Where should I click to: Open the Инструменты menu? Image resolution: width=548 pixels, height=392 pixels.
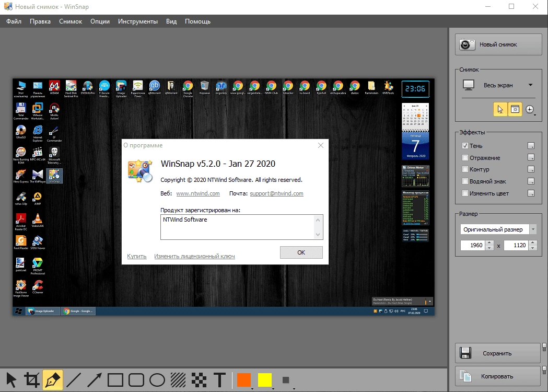pos(138,21)
